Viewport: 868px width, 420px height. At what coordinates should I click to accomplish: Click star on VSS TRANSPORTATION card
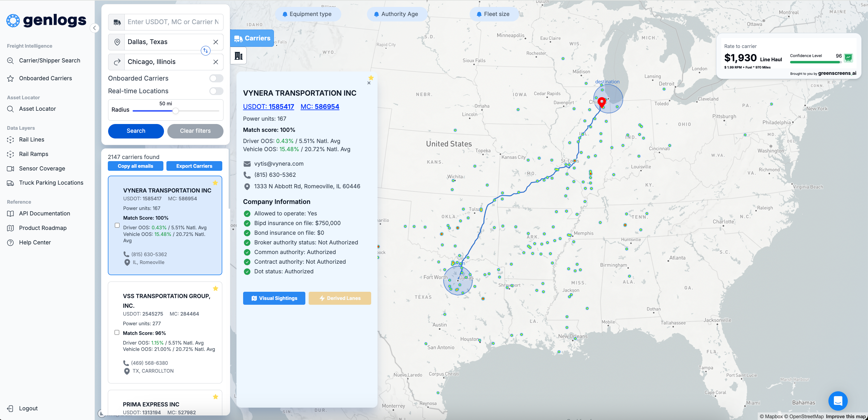[216, 288]
